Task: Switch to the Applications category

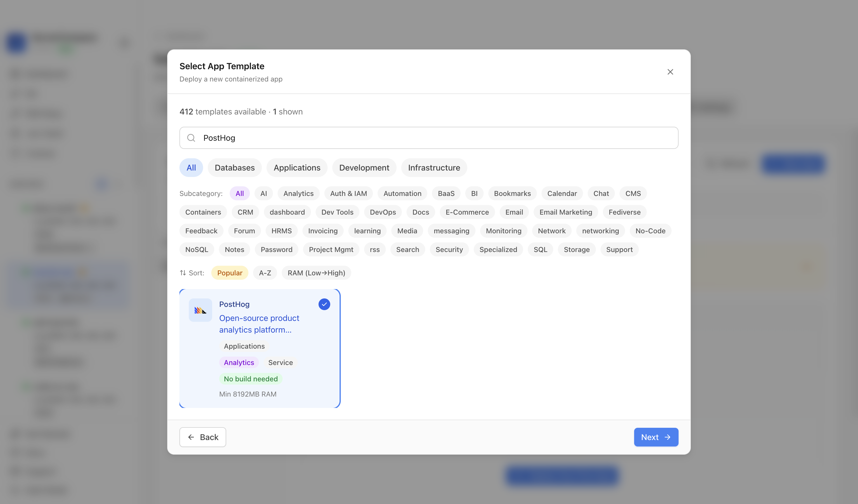Action: [297, 168]
